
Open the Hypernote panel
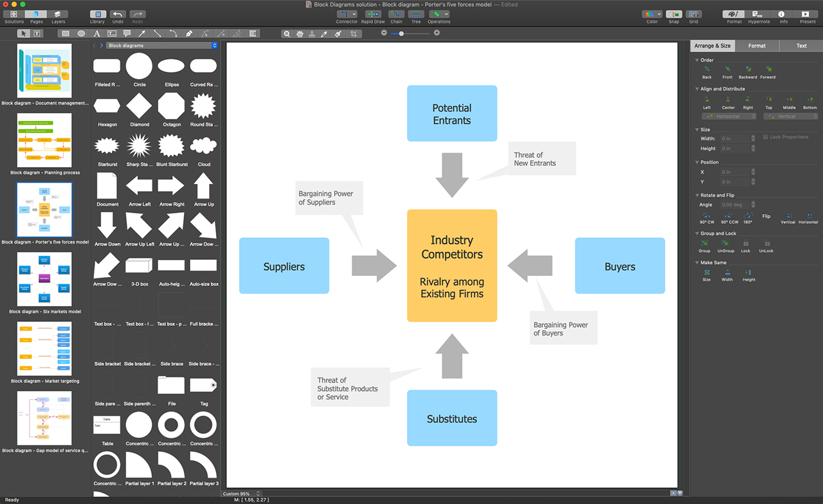[x=759, y=14]
